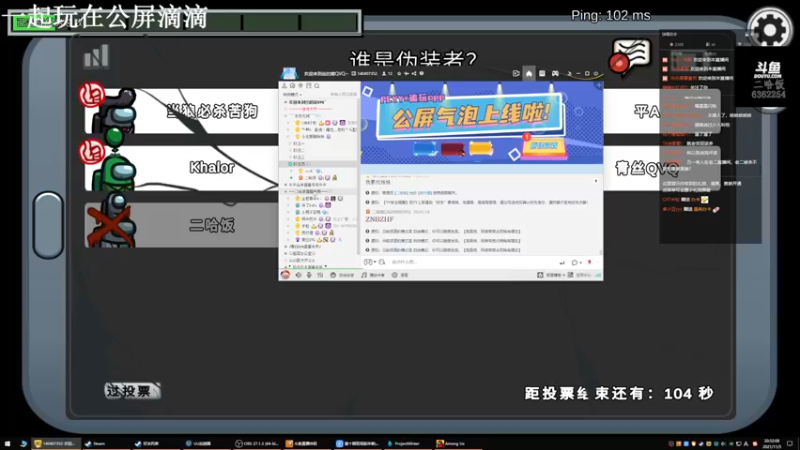800x450 pixels.
Task: Start YY recording button
Action: click(x=400, y=275)
